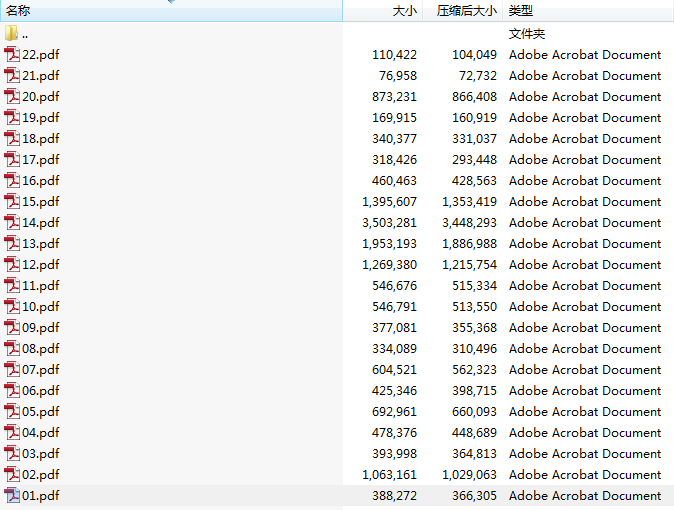Select the file name 03.pdf

pyautogui.click(x=41, y=454)
